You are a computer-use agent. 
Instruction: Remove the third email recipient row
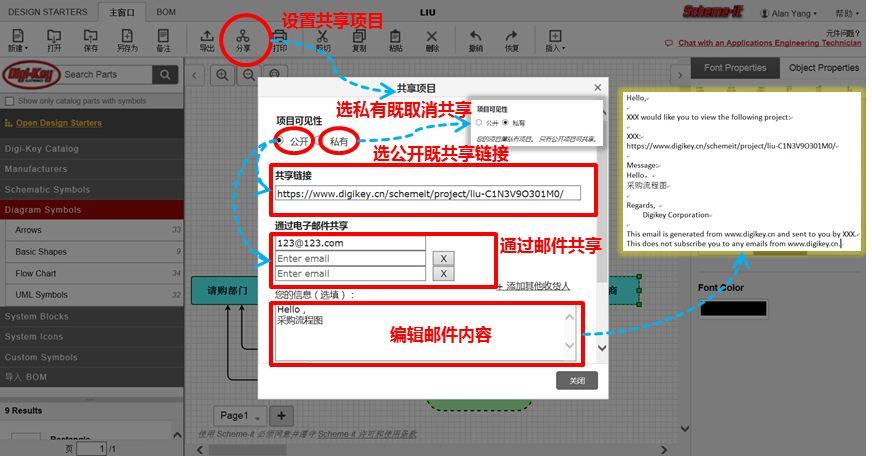[x=443, y=274]
